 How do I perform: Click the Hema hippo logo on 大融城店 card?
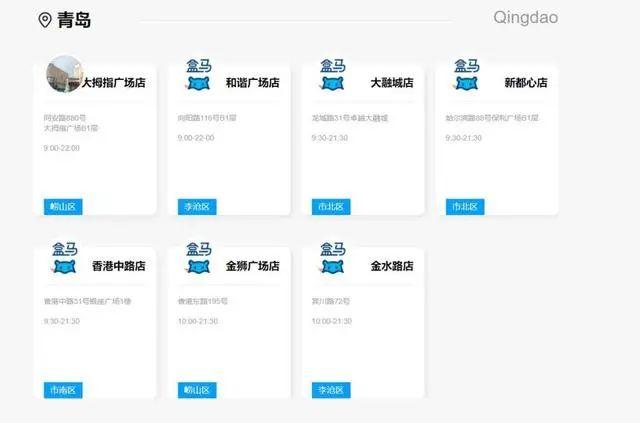332,75
